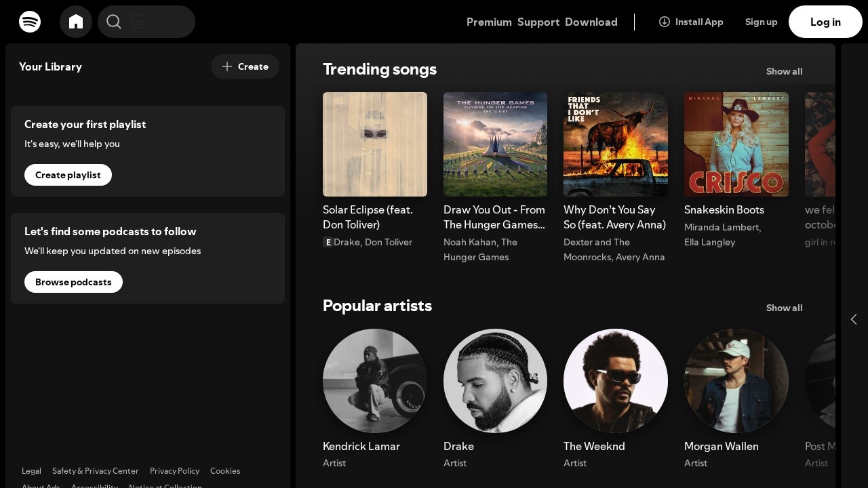
Task: Open Draw You Out Hunger Games cover
Action: 495,144
